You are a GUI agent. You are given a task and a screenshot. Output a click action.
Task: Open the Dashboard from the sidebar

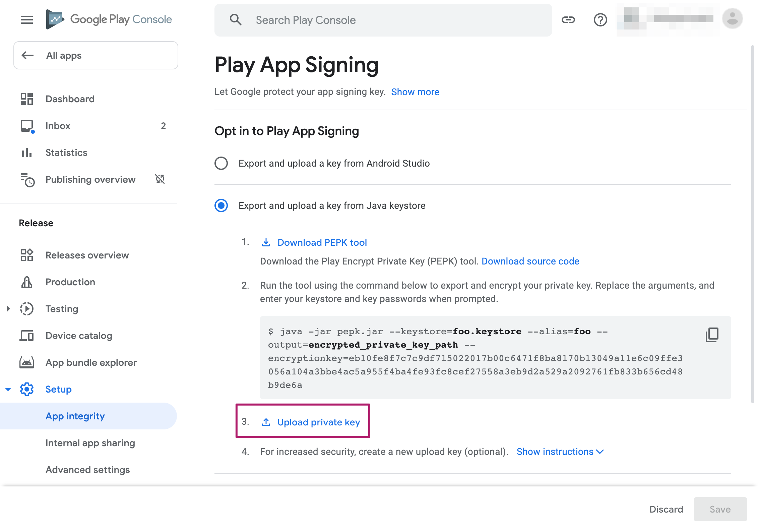pyautogui.click(x=70, y=99)
